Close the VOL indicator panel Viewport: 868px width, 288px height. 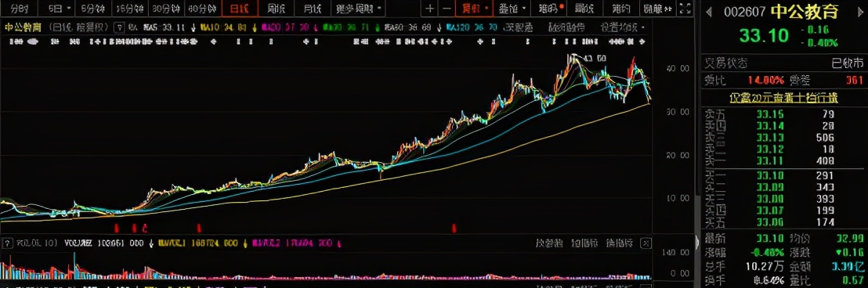tap(645, 243)
